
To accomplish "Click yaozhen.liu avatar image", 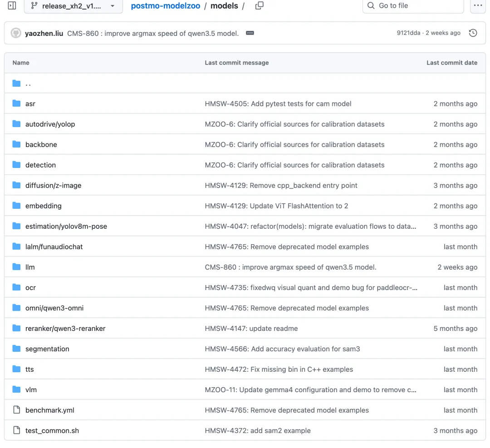I will coord(16,33).
